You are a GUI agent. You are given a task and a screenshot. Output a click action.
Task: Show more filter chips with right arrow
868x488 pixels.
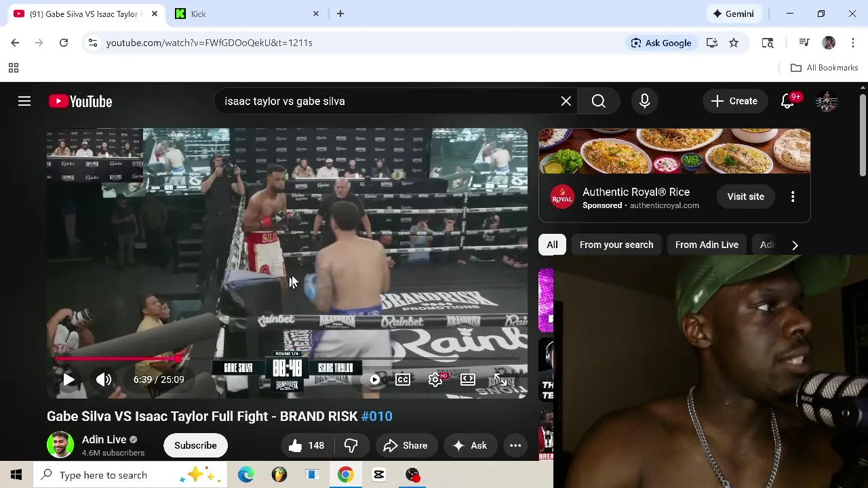pos(795,245)
